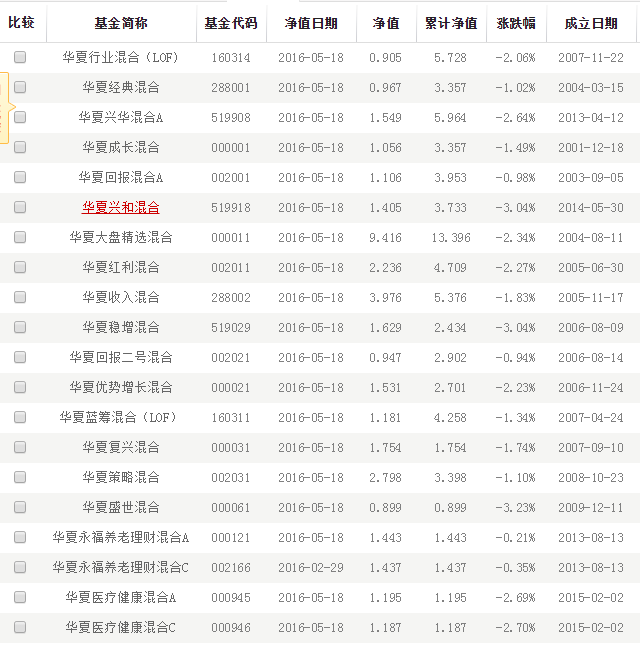The height and width of the screenshot is (646, 640).
Task: Select the checkbox for 华夏蓝筹混合（LOF）
Action: point(20,417)
